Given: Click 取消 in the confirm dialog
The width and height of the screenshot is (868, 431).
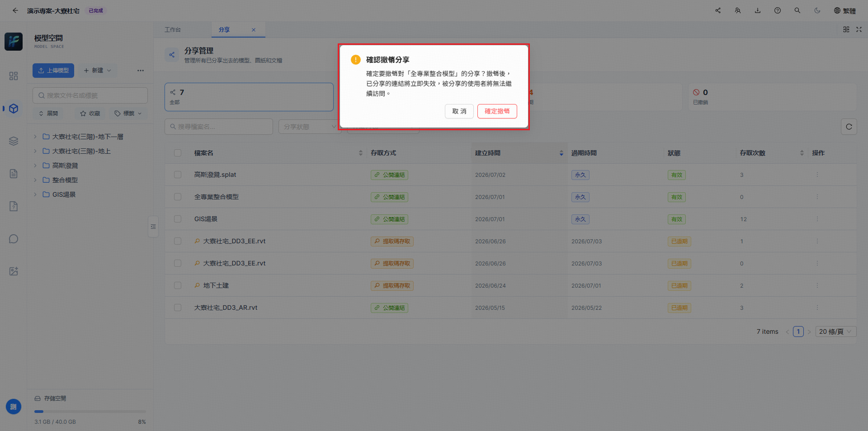Looking at the screenshot, I should (459, 111).
